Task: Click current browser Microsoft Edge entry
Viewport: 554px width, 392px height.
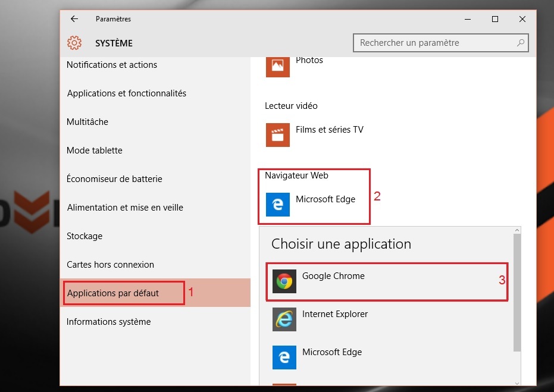Action: [311, 205]
